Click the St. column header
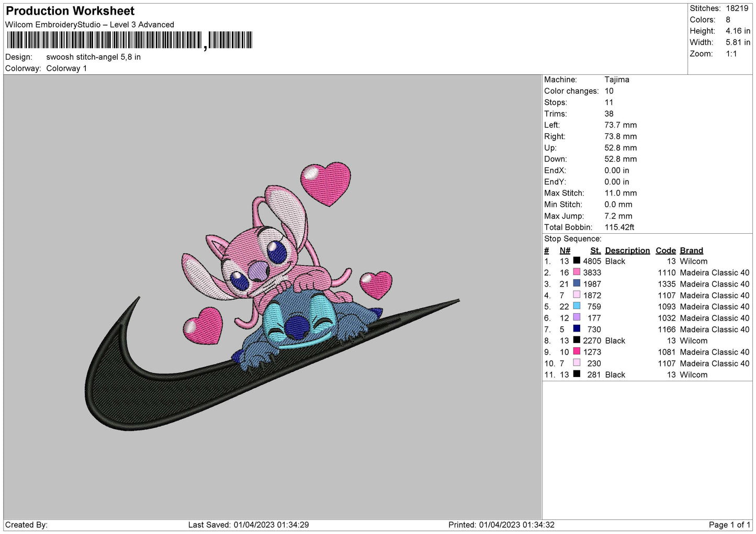The width and height of the screenshot is (756, 534). point(595,251)
